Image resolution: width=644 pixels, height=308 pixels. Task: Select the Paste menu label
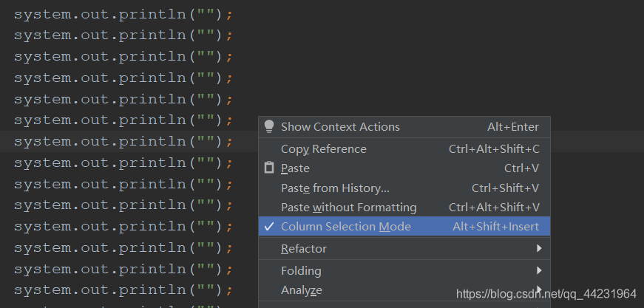(295, 168)
